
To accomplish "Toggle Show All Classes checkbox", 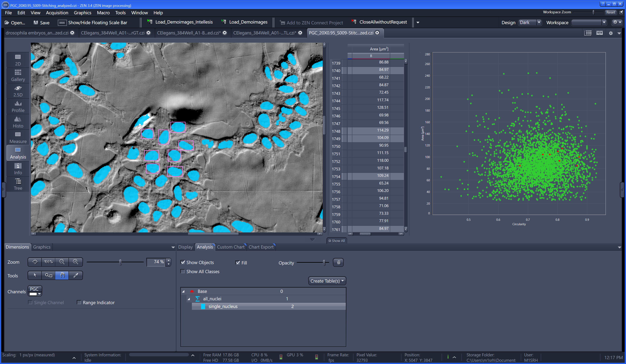I will coord(183,271).
